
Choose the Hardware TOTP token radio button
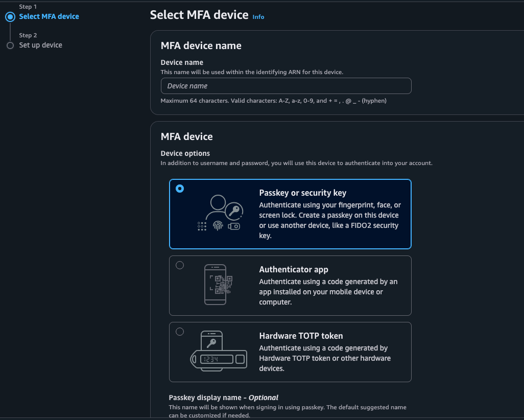click(180, 332)
